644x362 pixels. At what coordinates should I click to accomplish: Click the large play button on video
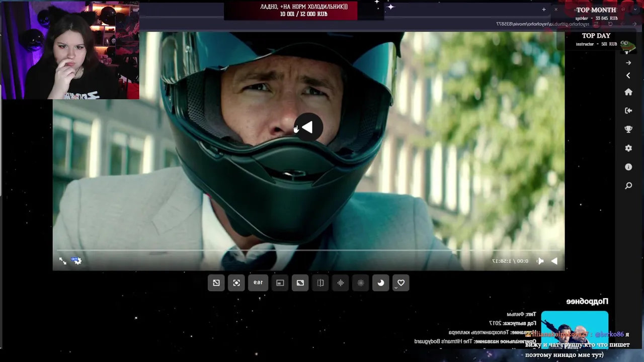click(308, 128)
